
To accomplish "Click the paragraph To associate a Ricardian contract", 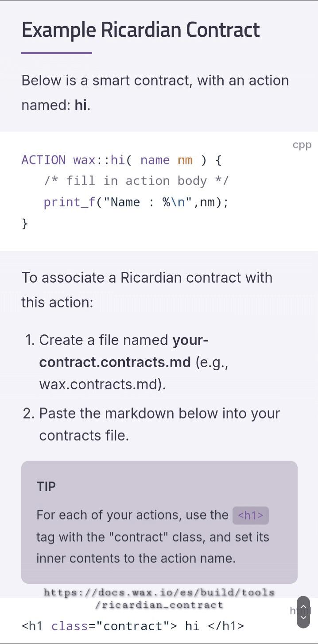I will click(147, 290).
